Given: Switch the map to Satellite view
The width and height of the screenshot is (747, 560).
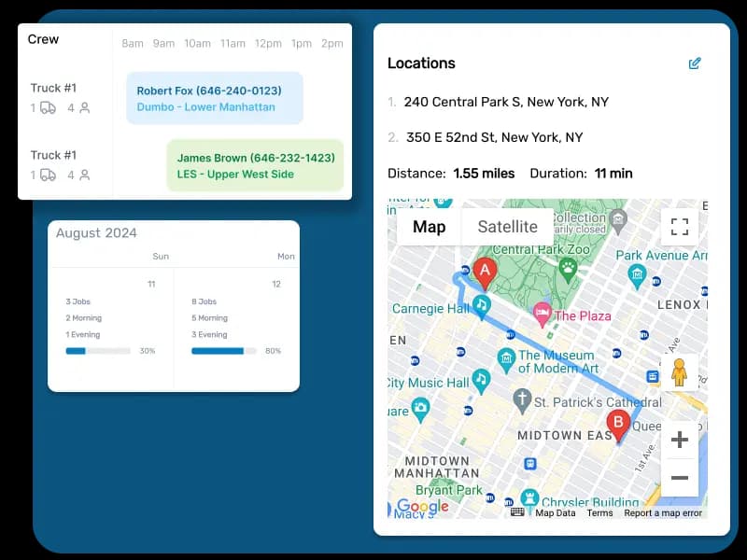Looking at the screenshot, I should pos(507,227).
